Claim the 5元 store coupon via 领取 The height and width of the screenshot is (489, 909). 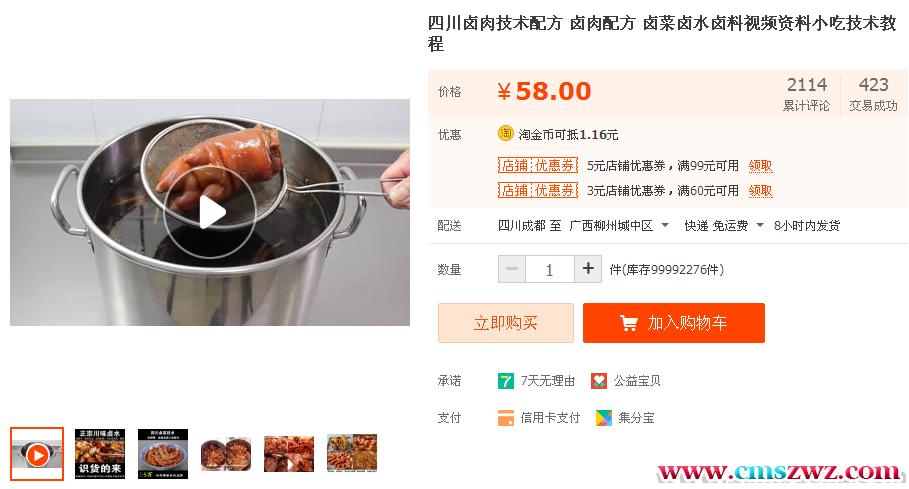(760, 166)
